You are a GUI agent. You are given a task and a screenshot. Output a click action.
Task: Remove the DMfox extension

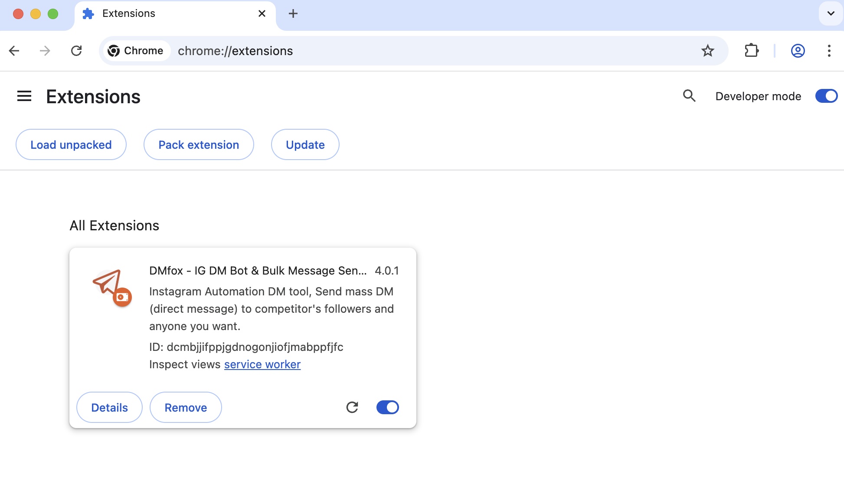point(186,407)
